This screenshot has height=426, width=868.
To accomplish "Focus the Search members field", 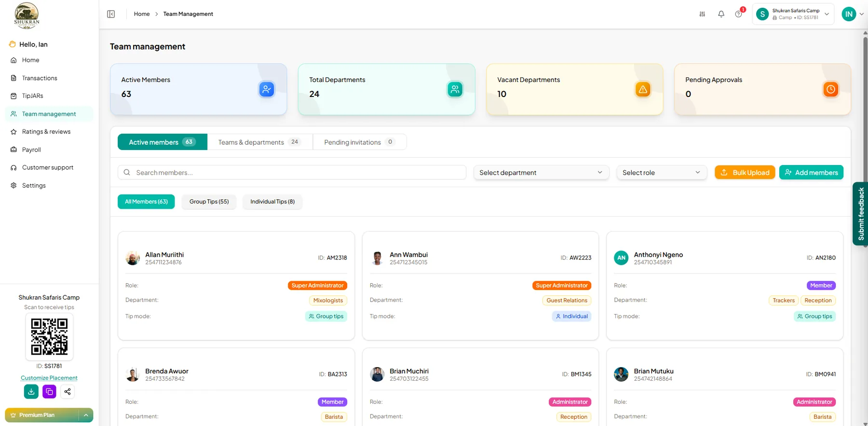I will tap(292, 172).
